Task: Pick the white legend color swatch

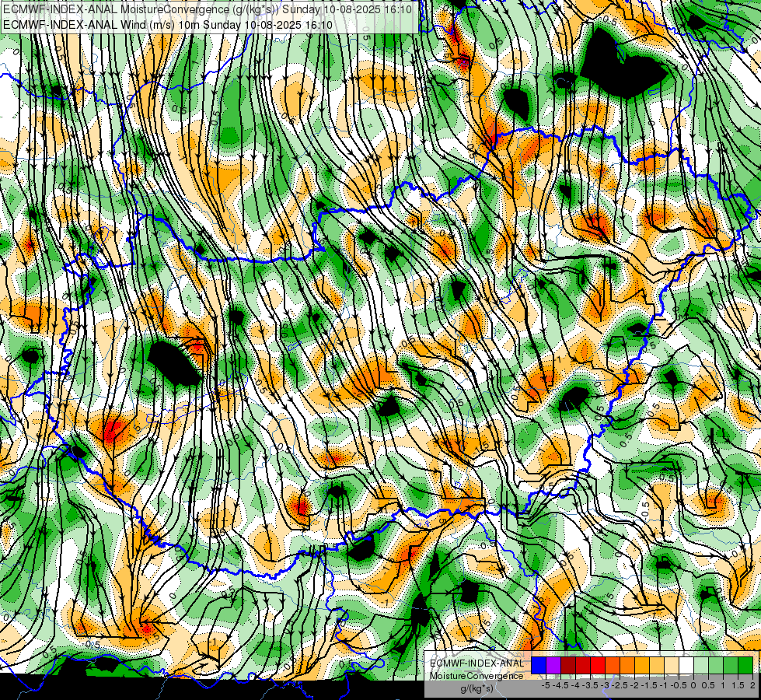Action: pyautogui.click(x=686, y=665)
